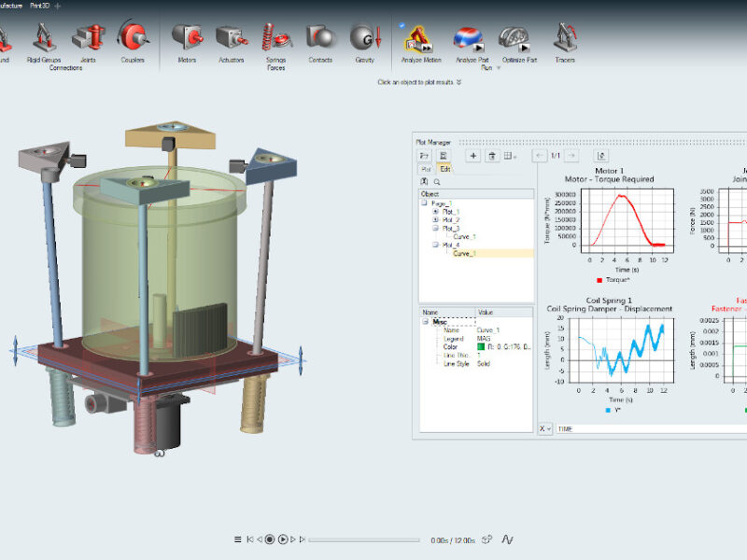747x560 pixels.
Task: Activate the Gravity tool icon
Action: pos(365,37)
